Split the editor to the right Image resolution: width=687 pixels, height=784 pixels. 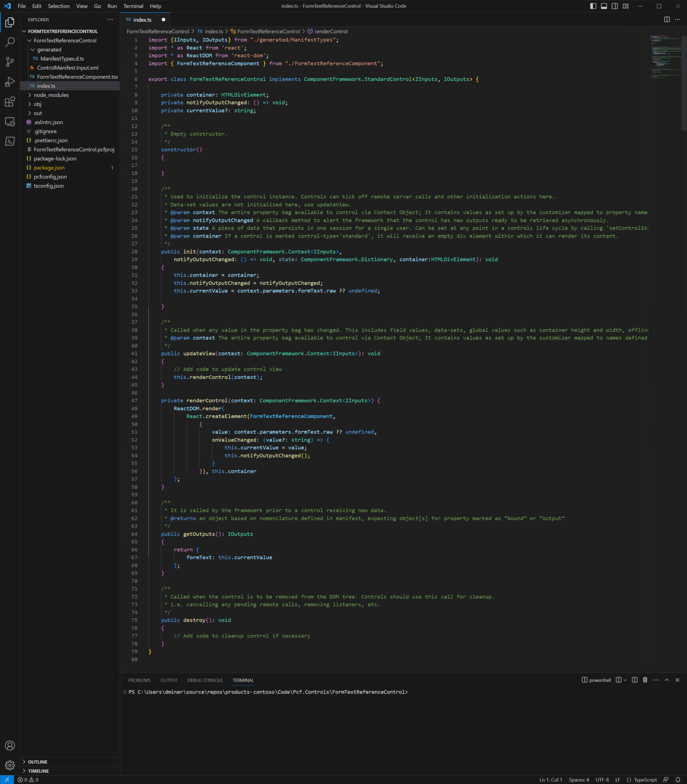[x=666, y=20]
